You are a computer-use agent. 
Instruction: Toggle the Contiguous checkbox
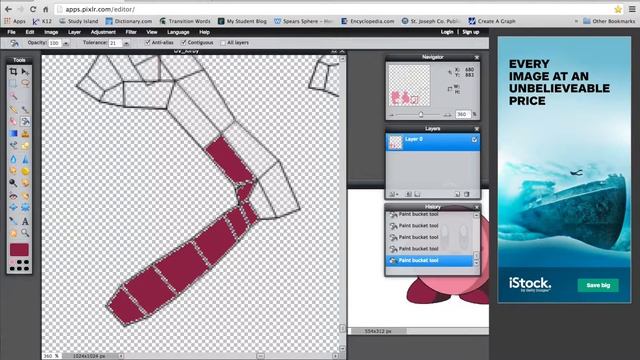183,42
